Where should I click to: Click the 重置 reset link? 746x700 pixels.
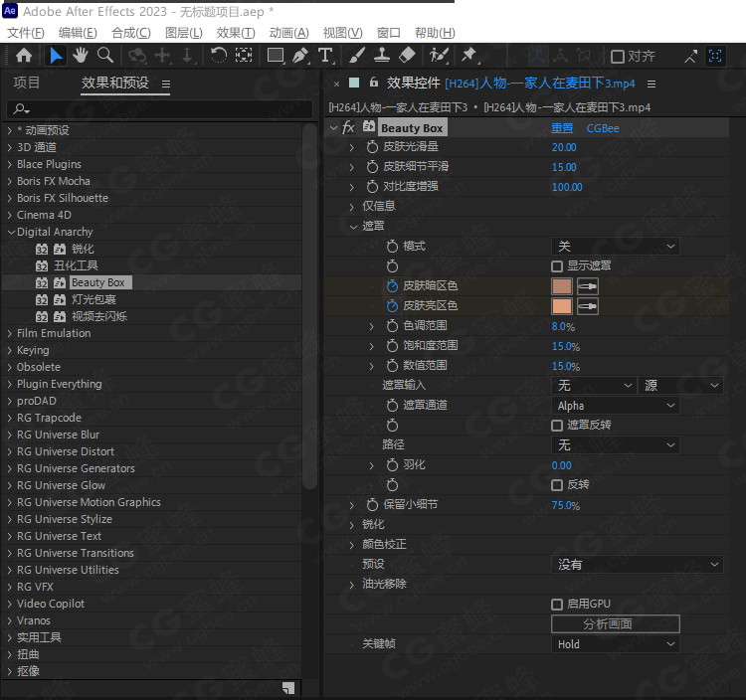tap(562, 128)
